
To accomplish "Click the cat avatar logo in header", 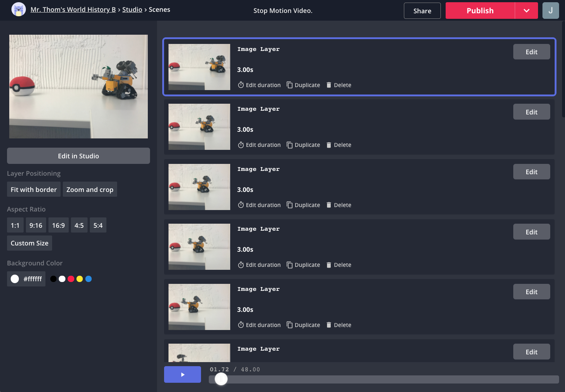I will coord(18,10).
